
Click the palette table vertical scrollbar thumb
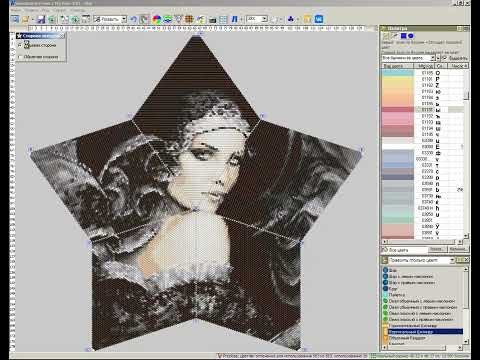pos(466,95)
